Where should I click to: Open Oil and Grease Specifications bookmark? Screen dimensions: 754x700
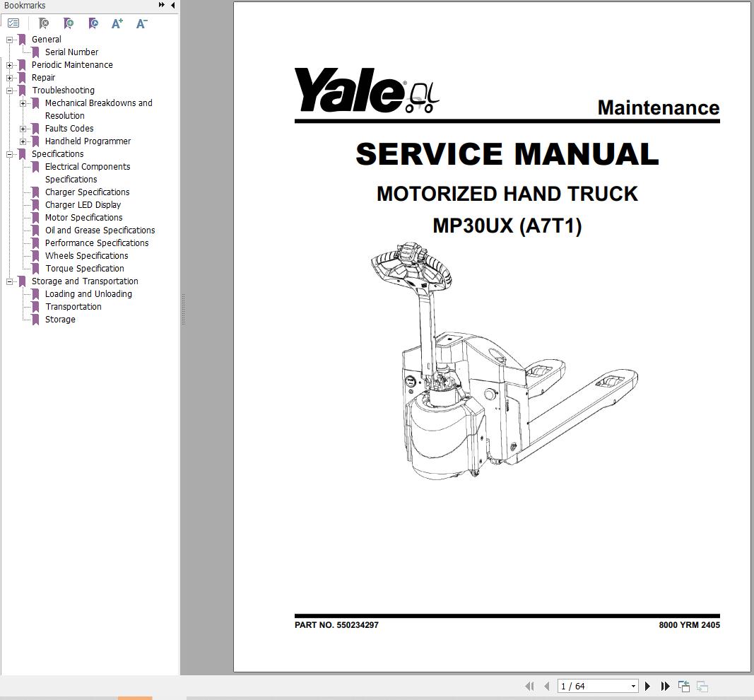[x=100, y=231]
